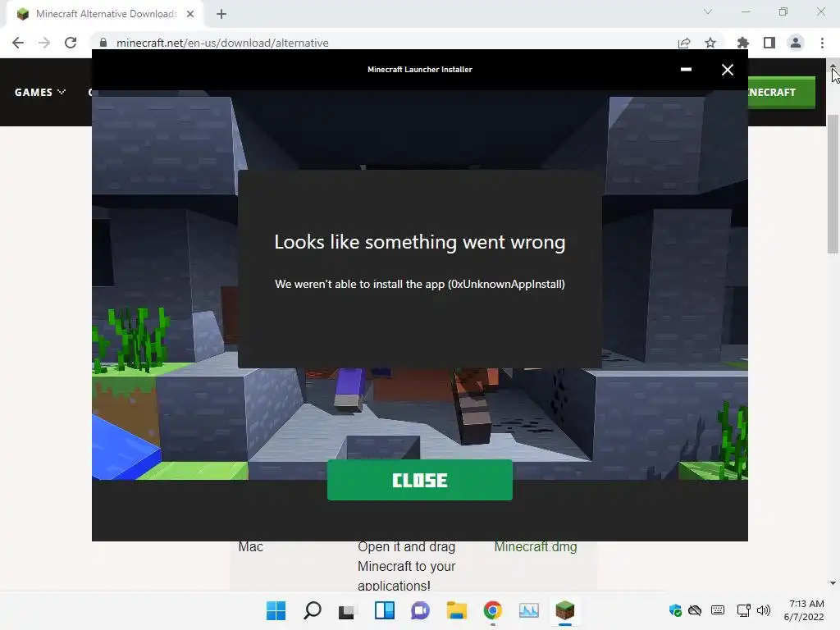The image size is (840, 630).
Task: Click the 'Minecraft Launcher Installer' title text
Action: tap(419, 70)
